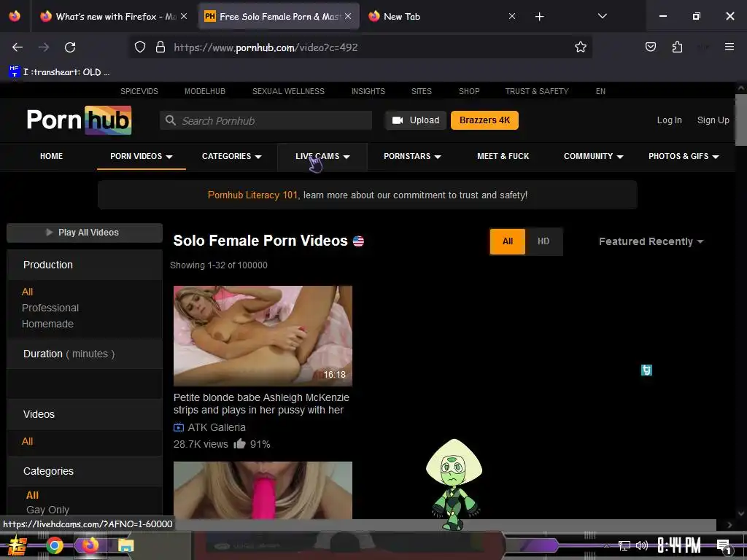Select All under Categories filter
The image size is (747, 560).
click(32, 495)
